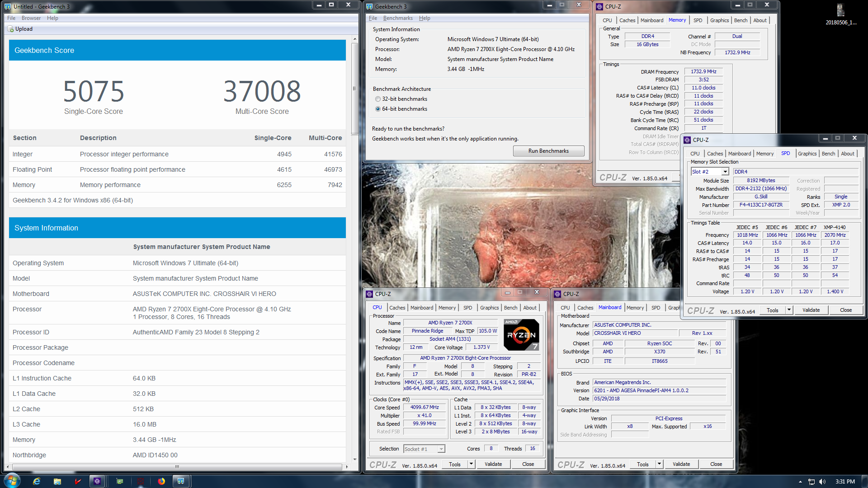Viewport: 868px width, 488px height.
Task: Click Memory performance row in results
Action: pos(177,185)
